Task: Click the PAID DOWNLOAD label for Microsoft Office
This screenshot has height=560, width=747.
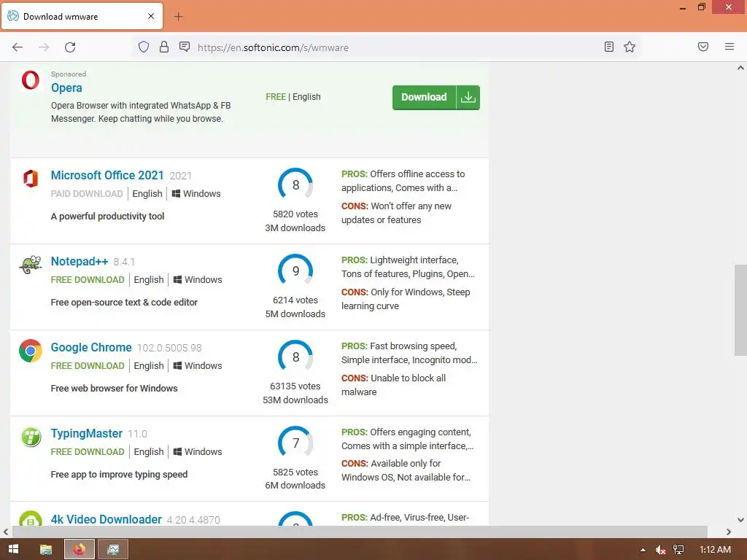Action: [x=87, y=194]
